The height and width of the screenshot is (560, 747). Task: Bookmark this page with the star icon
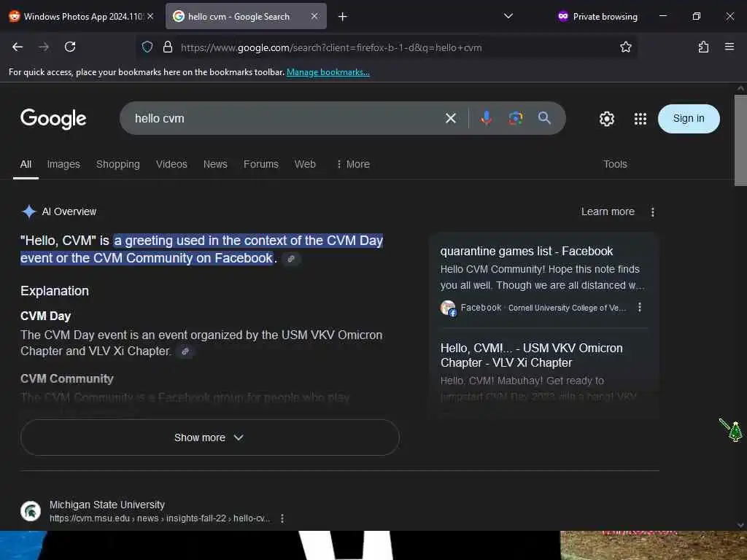[625, 47]
